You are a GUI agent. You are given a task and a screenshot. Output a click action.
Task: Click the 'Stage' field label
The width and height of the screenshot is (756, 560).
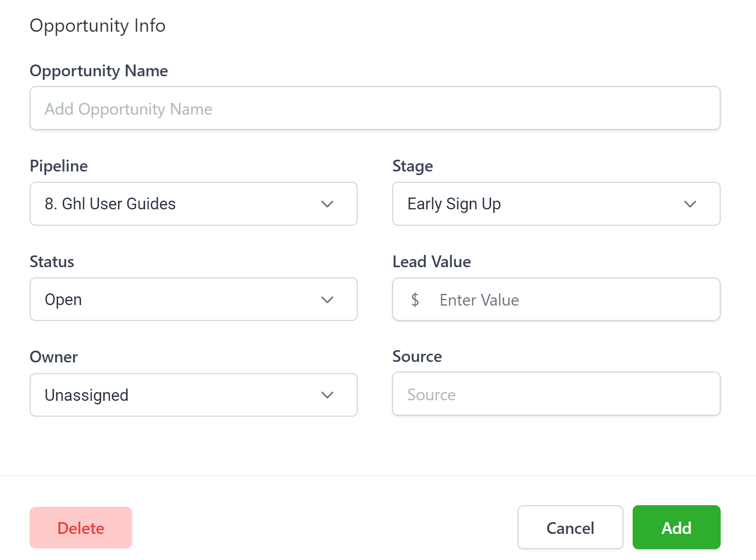(413, 166)
